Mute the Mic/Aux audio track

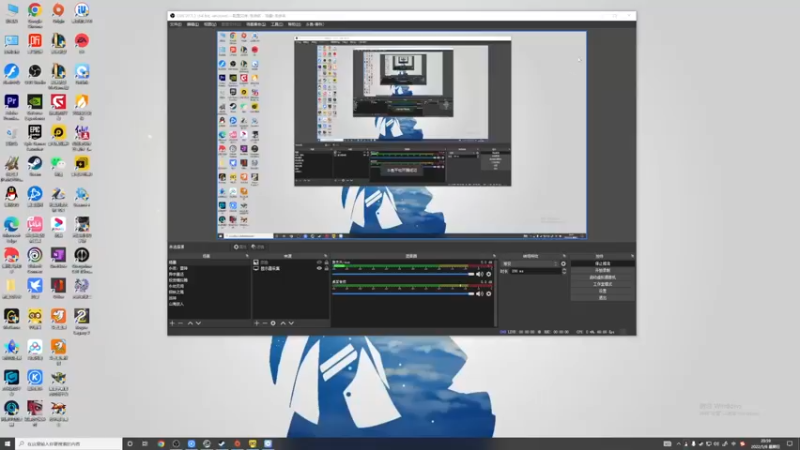coord(480,274)
